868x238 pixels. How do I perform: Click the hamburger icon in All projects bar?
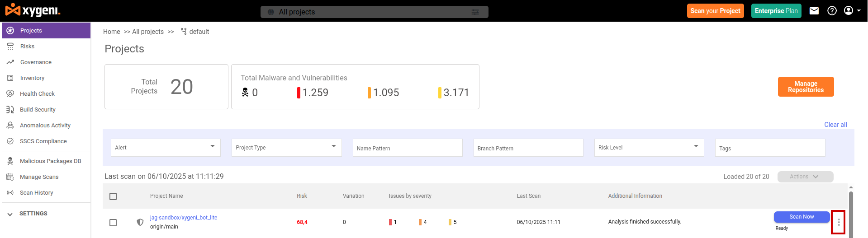(475, 12)
